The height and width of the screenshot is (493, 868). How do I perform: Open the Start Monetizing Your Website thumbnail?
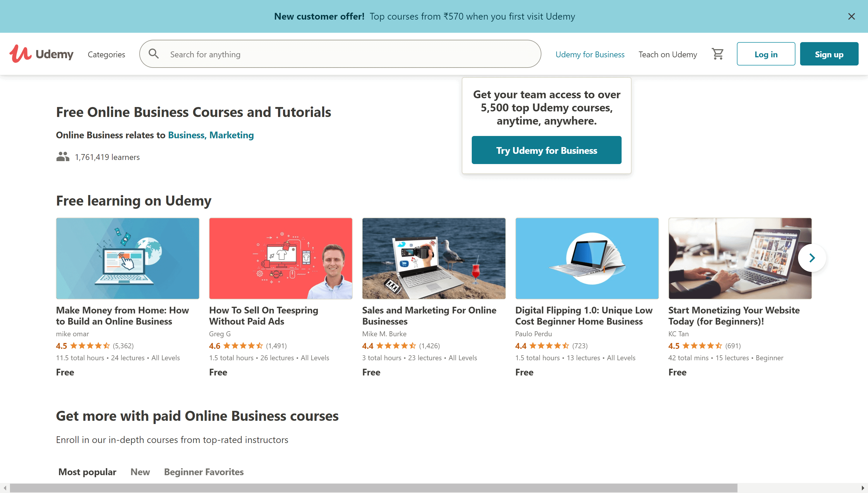click(740, 258)
